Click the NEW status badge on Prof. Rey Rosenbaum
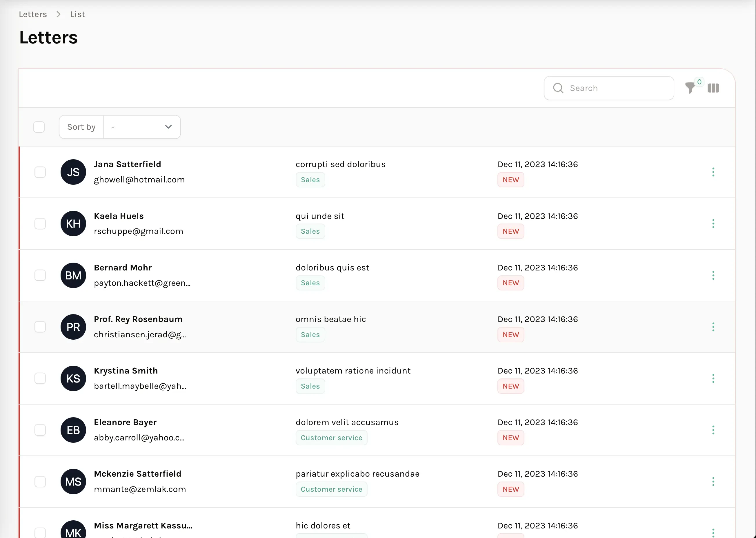 [x=510, y=334]
